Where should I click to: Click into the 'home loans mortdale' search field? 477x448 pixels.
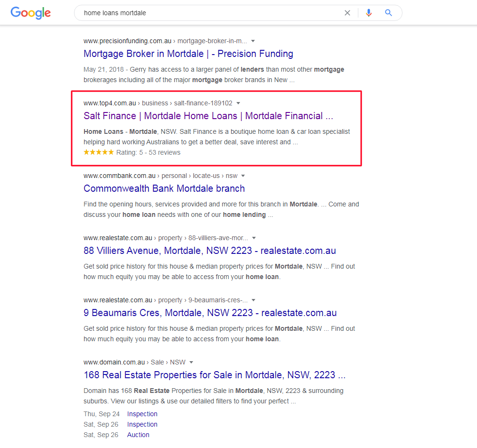tap(209, 13)
